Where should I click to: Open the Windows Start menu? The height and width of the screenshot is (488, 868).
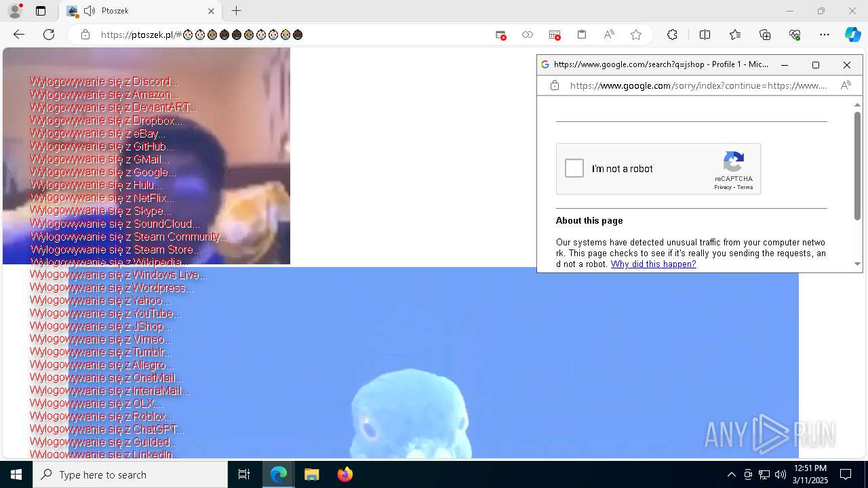[x=16, y=474]
